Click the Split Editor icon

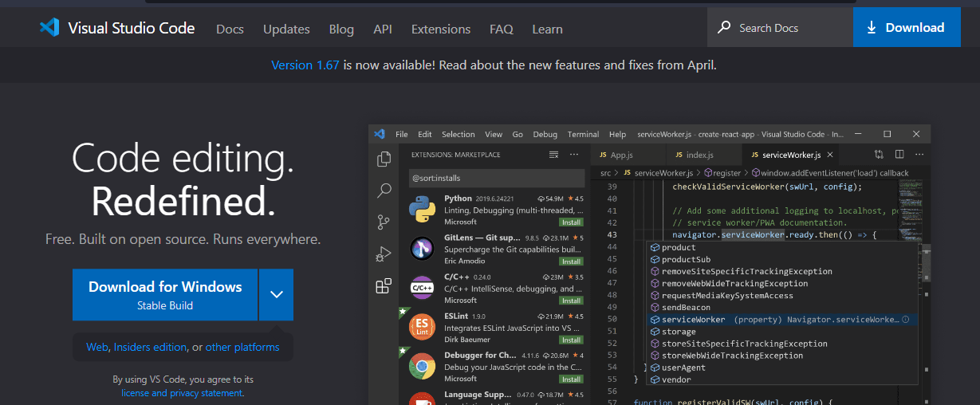coord(899,155)
